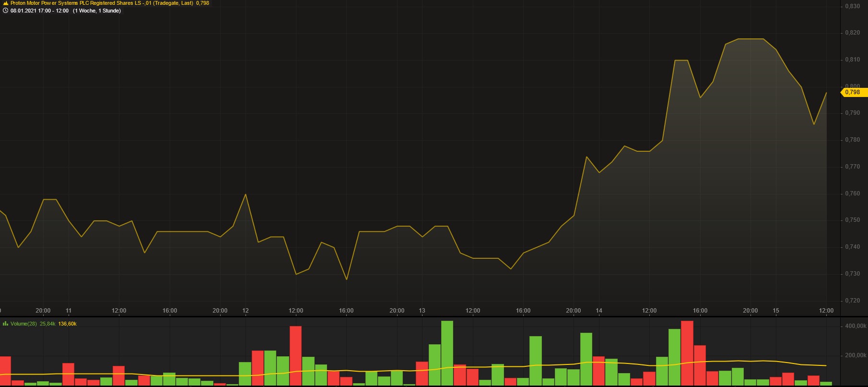Click the green bar-chart icon beside Volume(28)
Image resolution: width=868 pixels, height=387 pixels.
coord(6,324)
